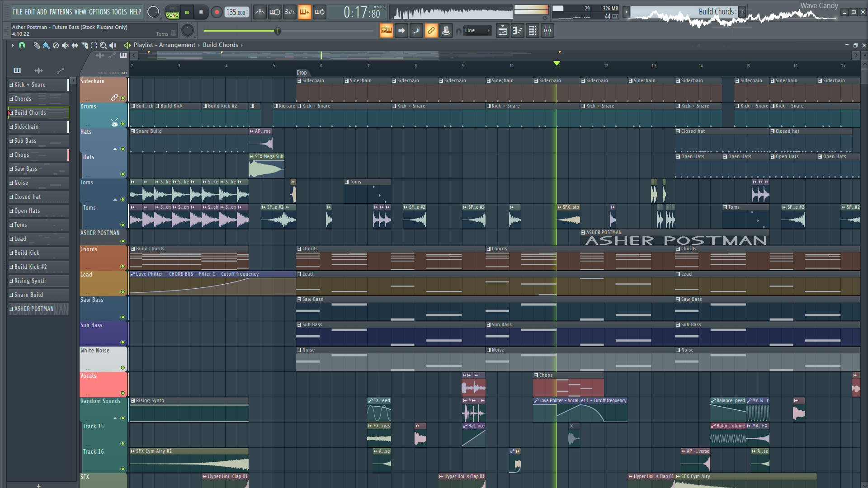Select the Draw pencil tool
Screen dimensions: 868x488
point(37,45)
